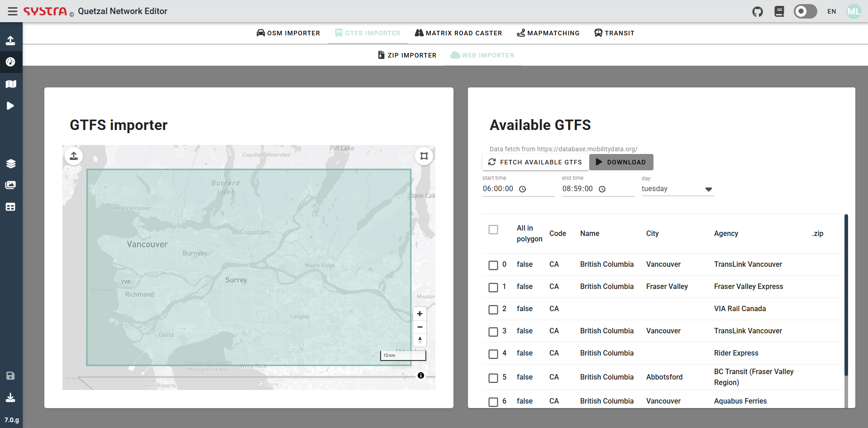868x428 pixels.
Task: Open the documentation book icon
Action: [x=779, y=11]
